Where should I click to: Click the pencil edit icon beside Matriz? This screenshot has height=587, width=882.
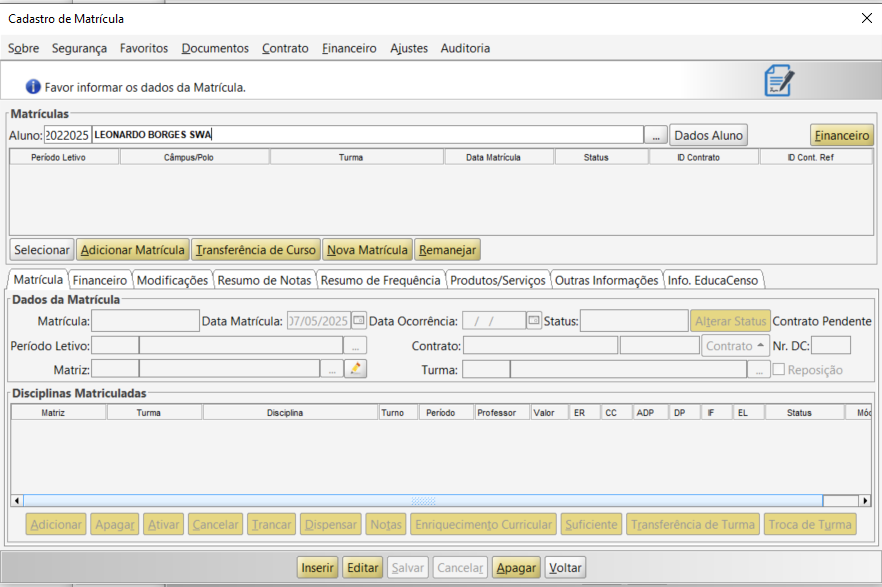(356, 369)
